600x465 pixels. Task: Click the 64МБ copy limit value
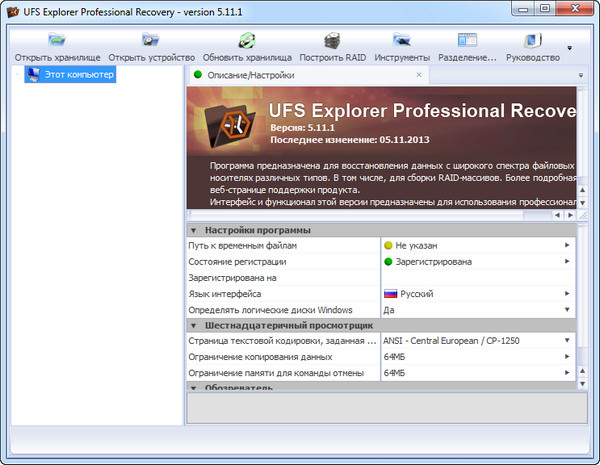tap(394, 357)
